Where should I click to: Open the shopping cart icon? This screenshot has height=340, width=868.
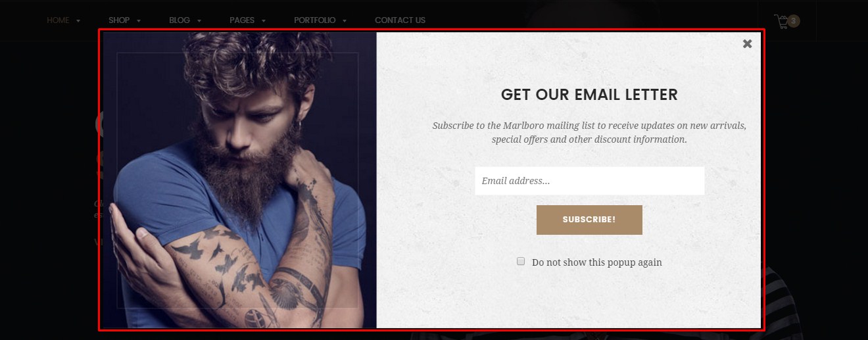click(x=782, y=22)
